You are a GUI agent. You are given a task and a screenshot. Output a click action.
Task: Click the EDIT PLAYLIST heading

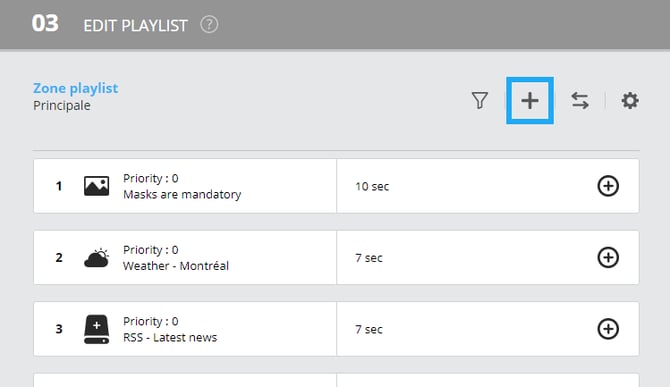pyautogui.click(x=135, y=26)
